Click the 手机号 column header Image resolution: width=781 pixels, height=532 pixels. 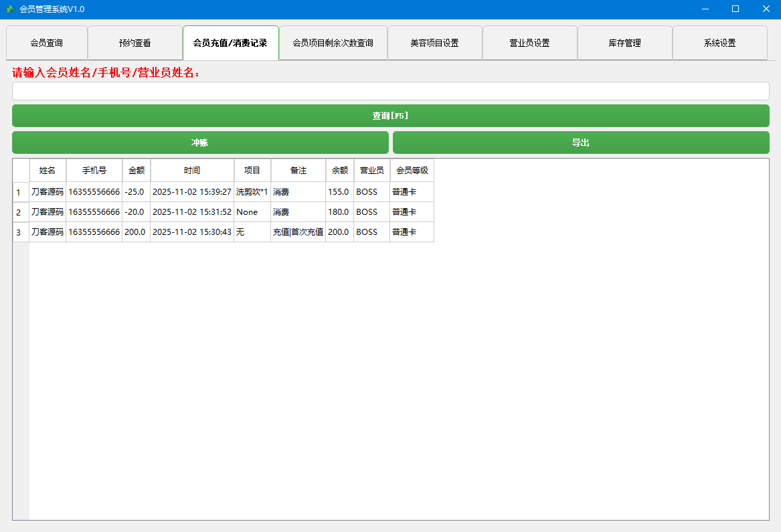[x=94, y=170]
